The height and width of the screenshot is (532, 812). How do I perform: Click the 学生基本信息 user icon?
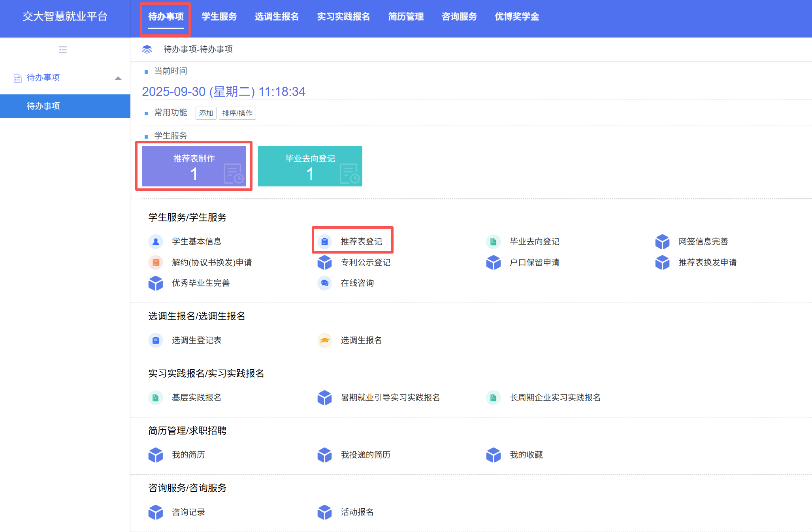[156, 241]
